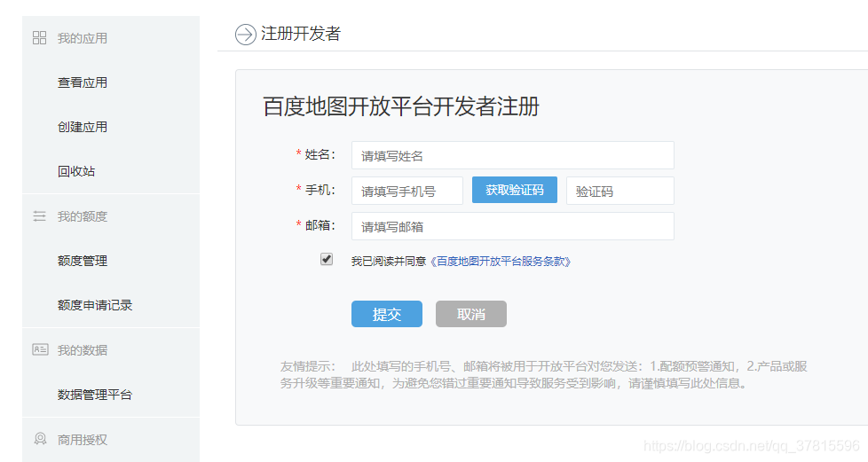The width and height of the screenshot is (868, 462).
Task: Click the 我已阅读并同意 label text
Action: tap(389, 262)
